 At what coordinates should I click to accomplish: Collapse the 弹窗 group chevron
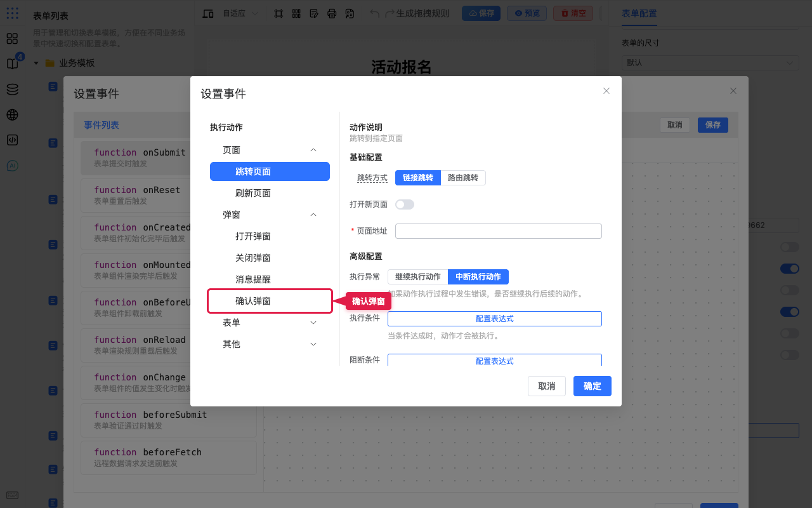tap(313, 215)
